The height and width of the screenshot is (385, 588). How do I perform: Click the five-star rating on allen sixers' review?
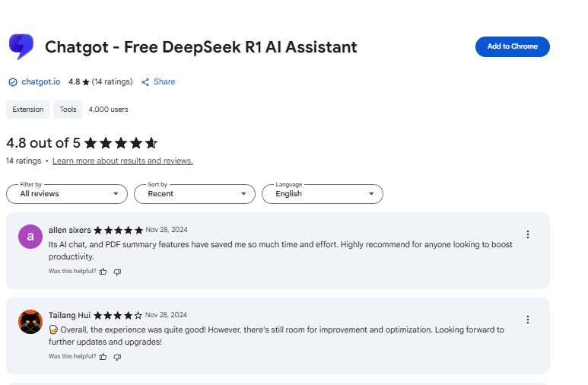[119, 230]
